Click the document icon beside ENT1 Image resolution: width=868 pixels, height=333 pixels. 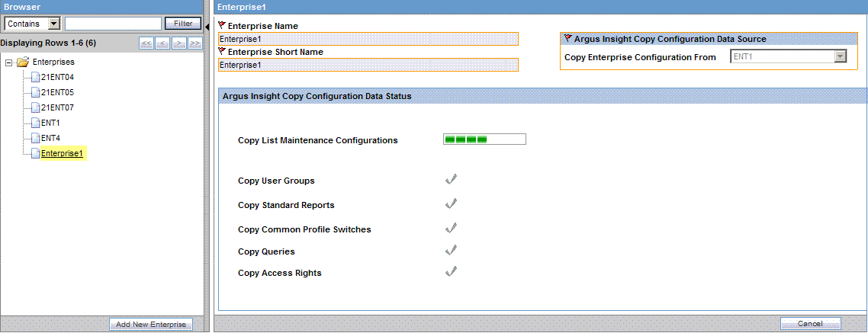[x=35, y=123]
